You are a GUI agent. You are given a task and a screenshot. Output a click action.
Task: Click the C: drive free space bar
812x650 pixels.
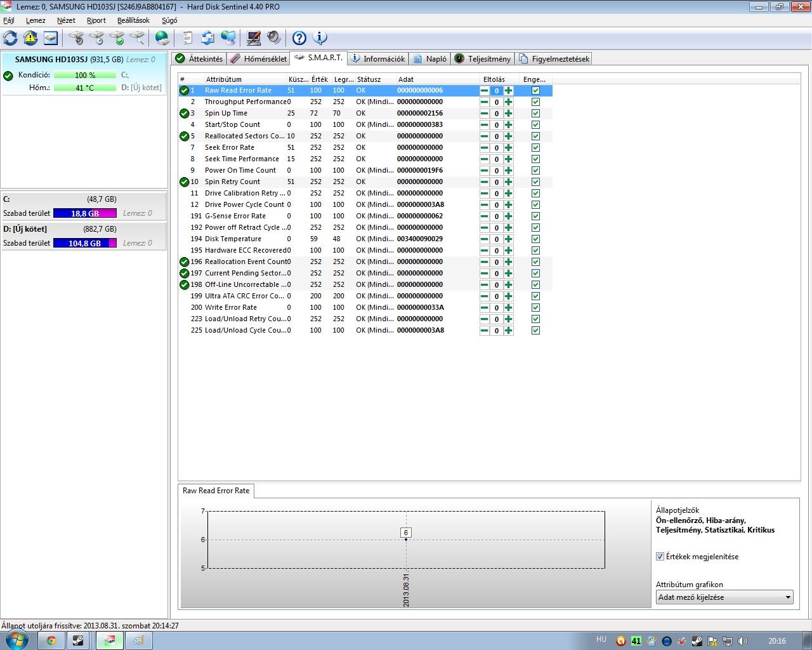[85, 214]
